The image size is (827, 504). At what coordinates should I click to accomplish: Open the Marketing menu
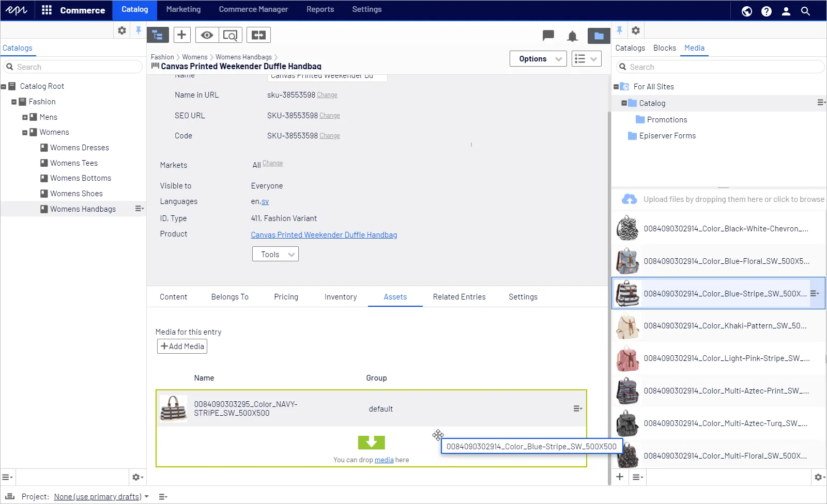coord(183,9)
